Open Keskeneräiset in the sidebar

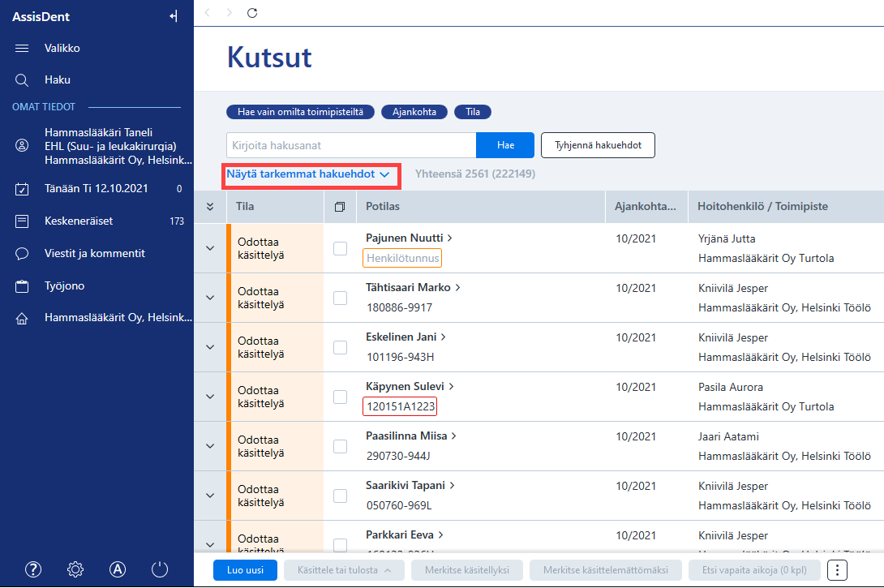[79, 221]
